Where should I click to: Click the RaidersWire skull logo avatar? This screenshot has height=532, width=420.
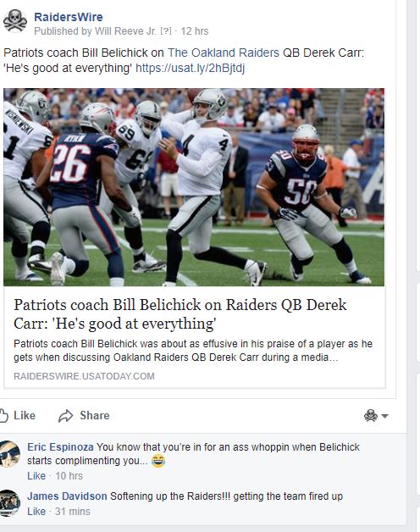[x=15, y=21]
